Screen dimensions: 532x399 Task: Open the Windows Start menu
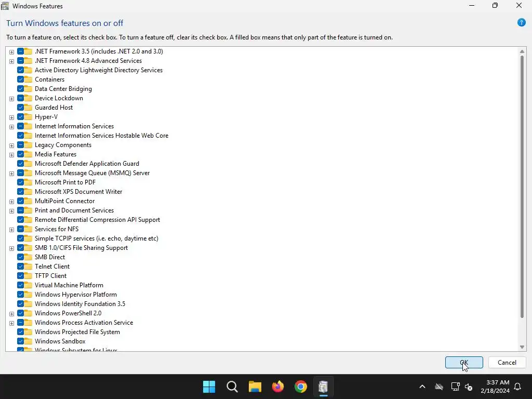point(209,387)
